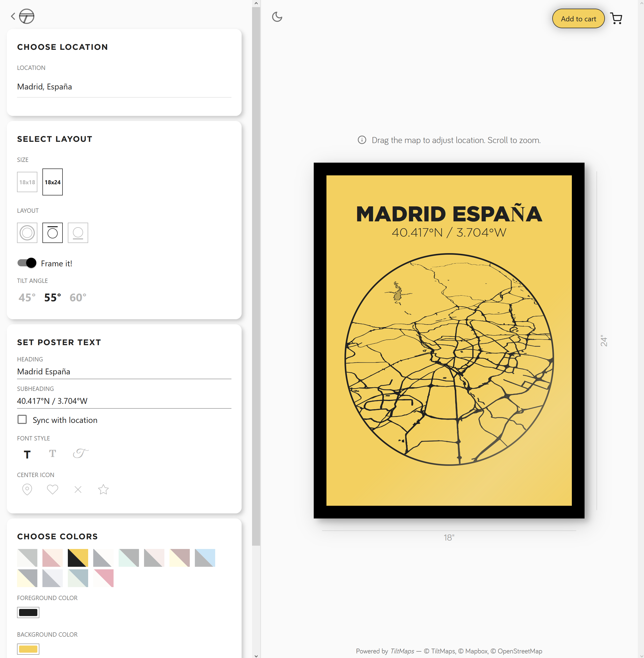Set tilt angle to 45°

point(27,297)
